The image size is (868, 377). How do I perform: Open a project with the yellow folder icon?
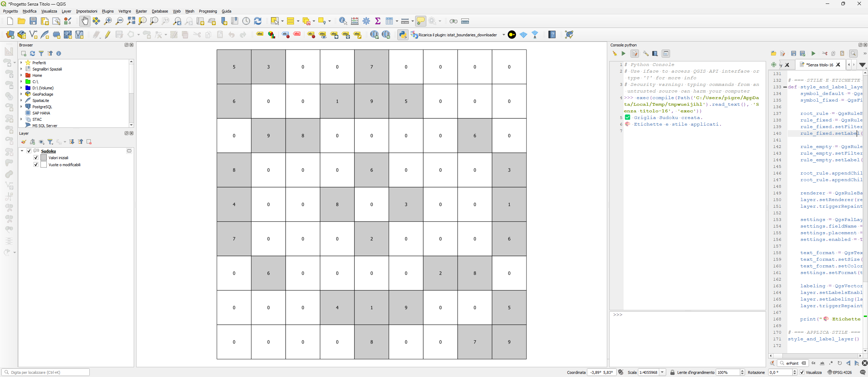pos(22,21)
